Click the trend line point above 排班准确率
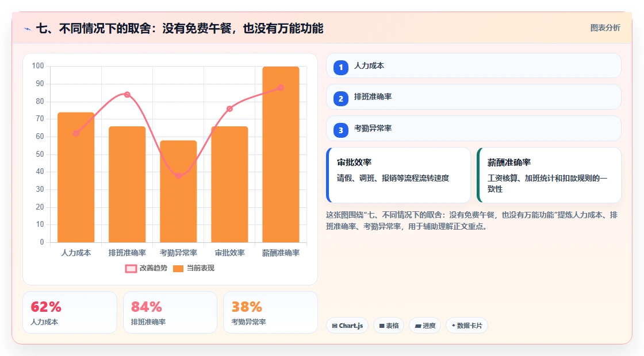The image size is (644, 356). (x=127, y=95)
